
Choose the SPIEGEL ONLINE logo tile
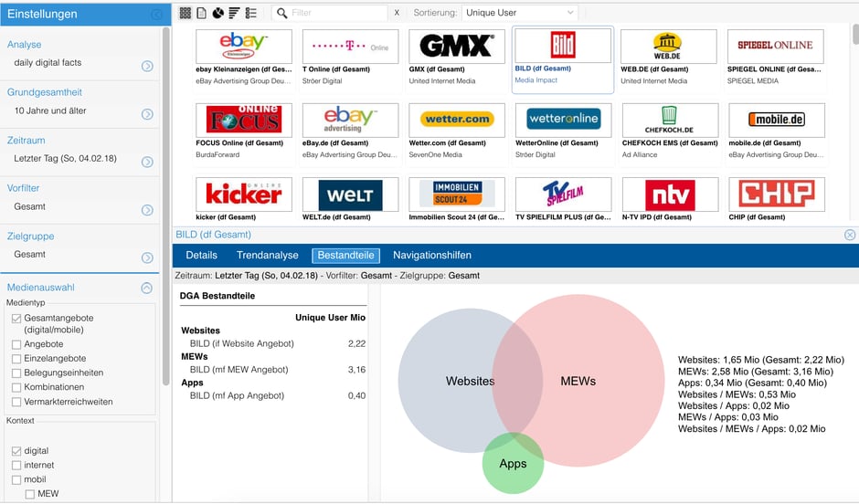[775, 47]
